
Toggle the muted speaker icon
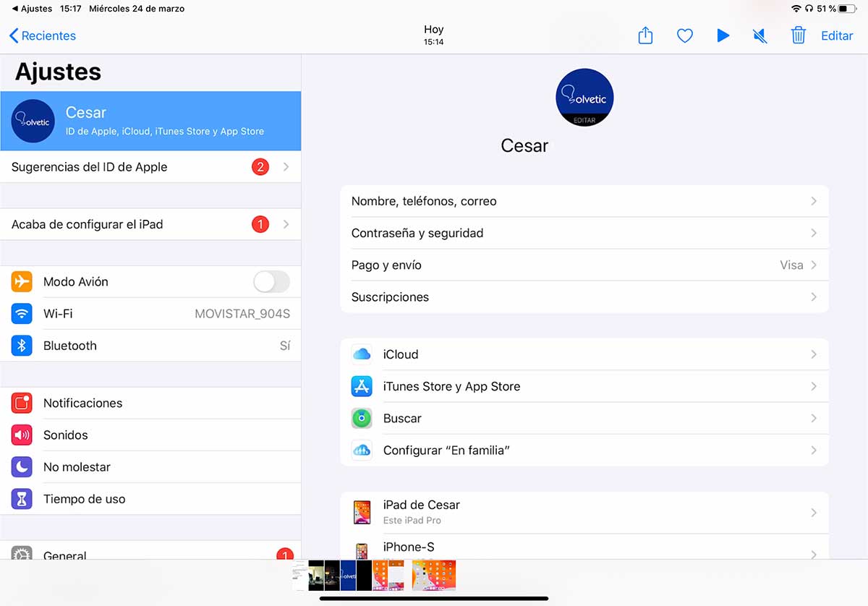(x=759, y=35)
